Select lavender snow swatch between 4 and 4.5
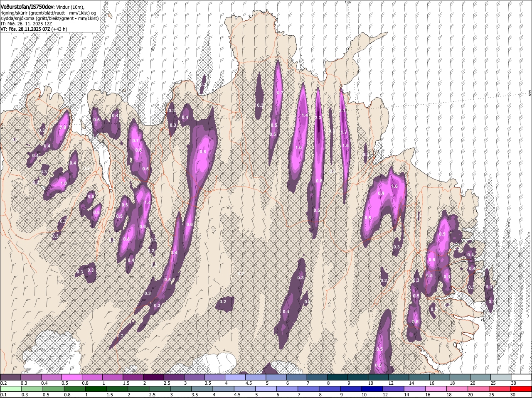 [x=235, y=377]
